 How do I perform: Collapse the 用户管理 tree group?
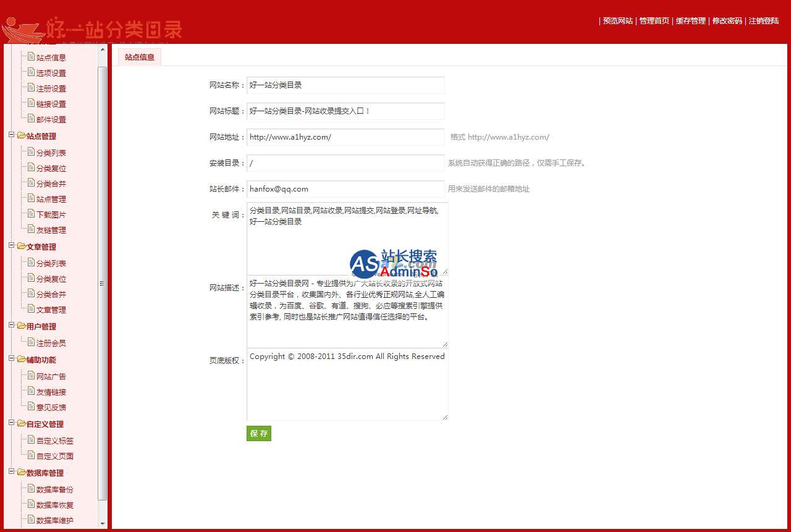point(11,325)
